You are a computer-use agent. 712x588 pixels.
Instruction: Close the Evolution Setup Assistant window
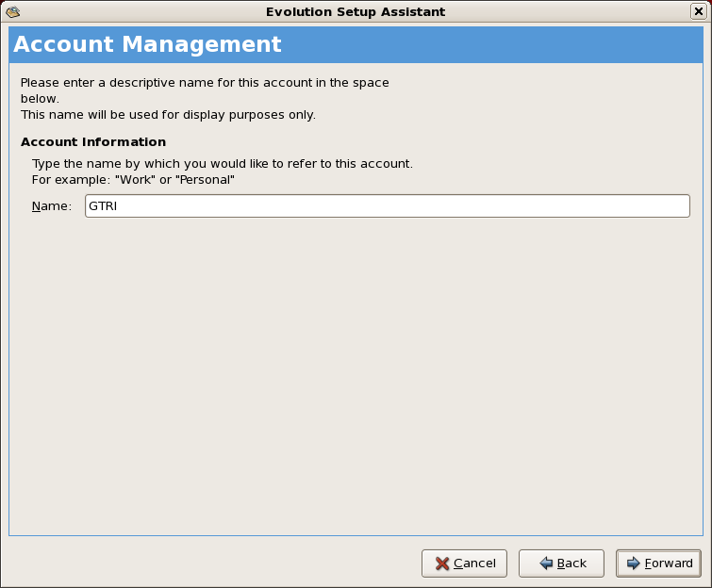tap(698, 11)
